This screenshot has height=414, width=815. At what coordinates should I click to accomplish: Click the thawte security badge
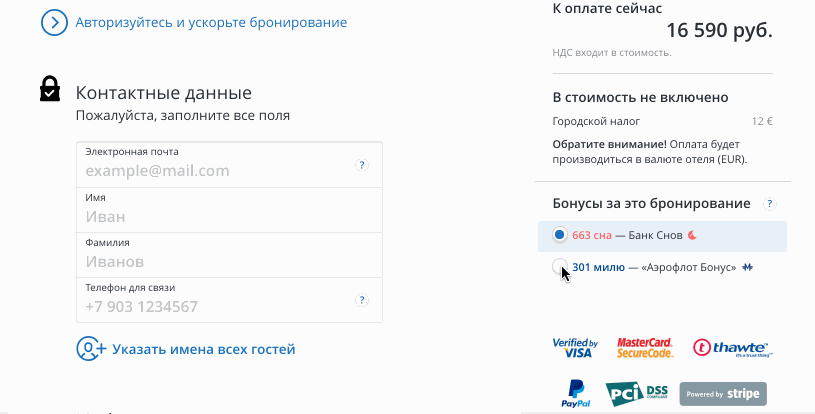click(730, 348)
